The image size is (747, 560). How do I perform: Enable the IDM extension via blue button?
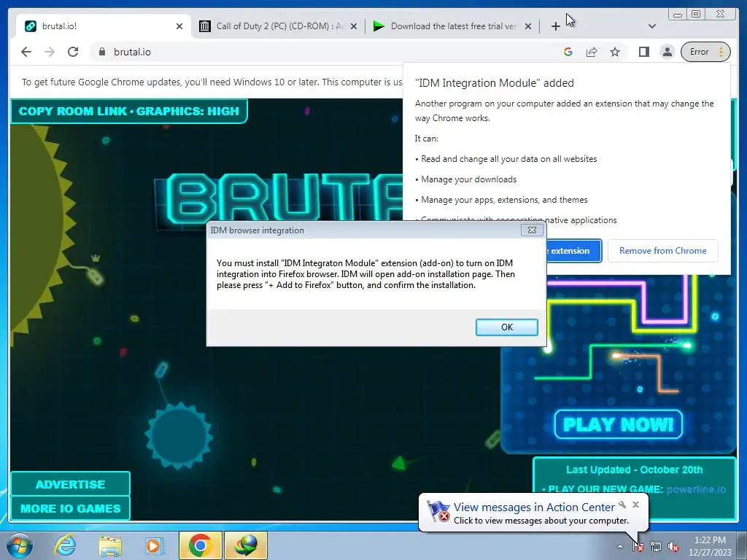(x=574, y=251)
